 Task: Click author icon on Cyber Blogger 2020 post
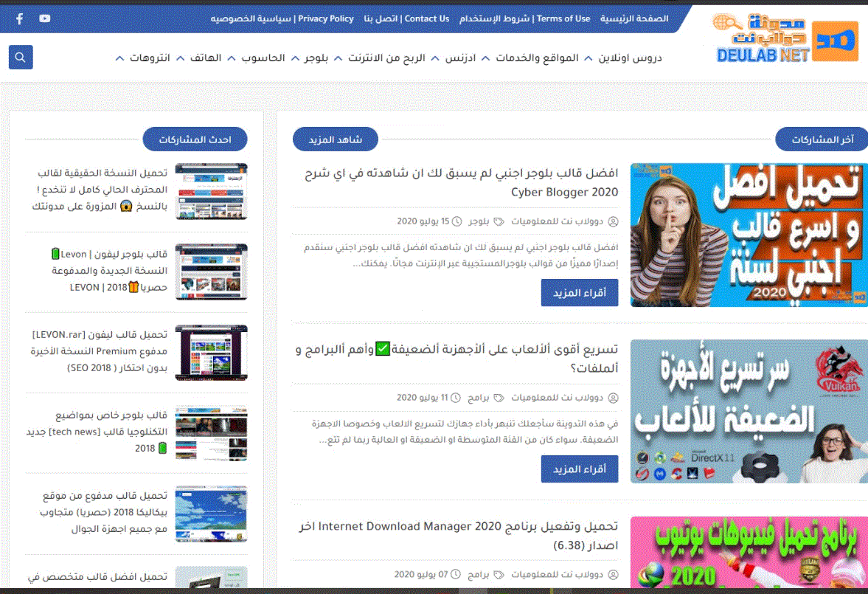[613, 221]
